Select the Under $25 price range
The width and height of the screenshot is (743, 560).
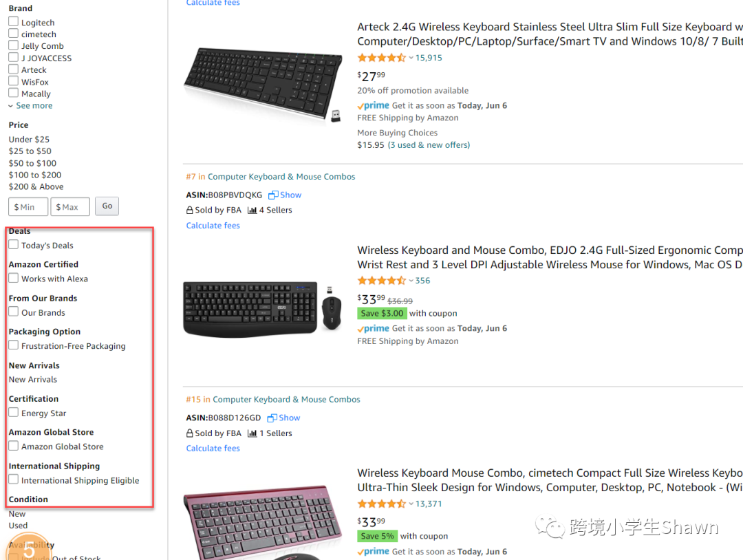pyautogui.click(x=29, y=140)
